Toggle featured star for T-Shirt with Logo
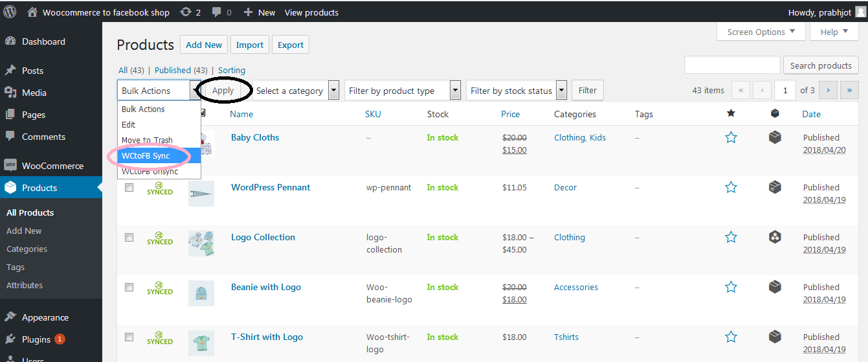This screenshot has width=868, height=362. click(731, 337)
